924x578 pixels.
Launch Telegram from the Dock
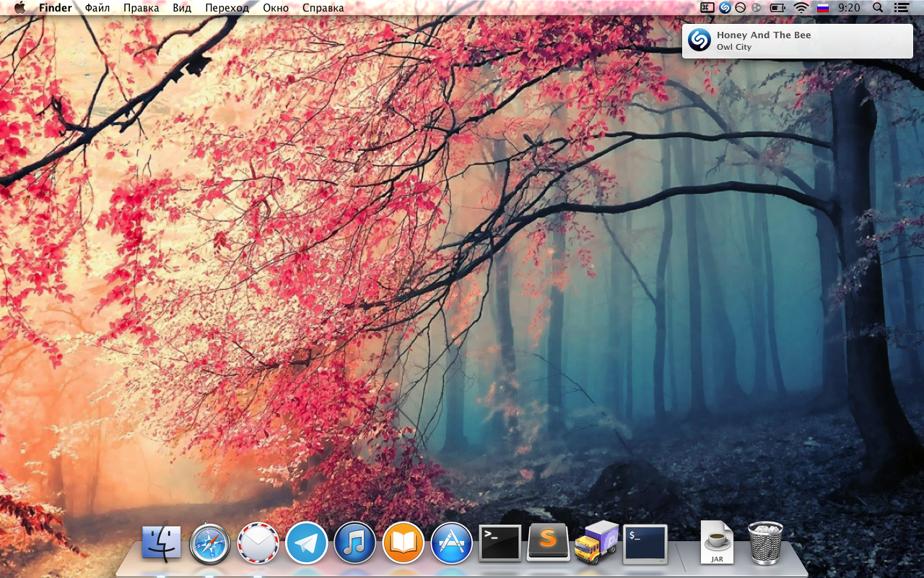coord(307,543)
